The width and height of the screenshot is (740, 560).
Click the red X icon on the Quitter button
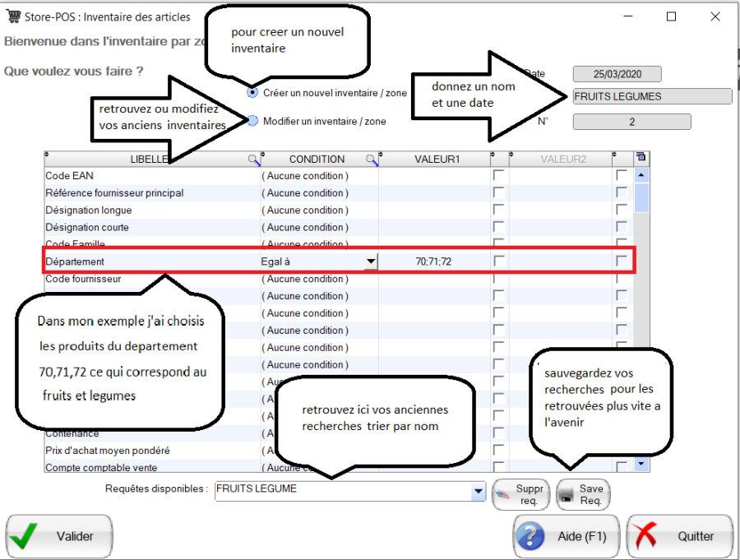click(646, 536)
